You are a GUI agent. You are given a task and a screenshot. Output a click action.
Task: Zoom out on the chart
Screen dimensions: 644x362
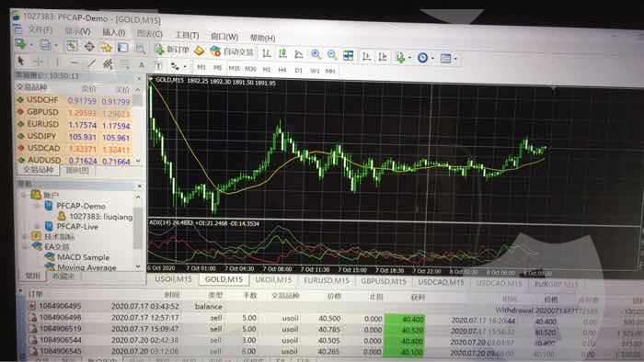coord(332,54)
